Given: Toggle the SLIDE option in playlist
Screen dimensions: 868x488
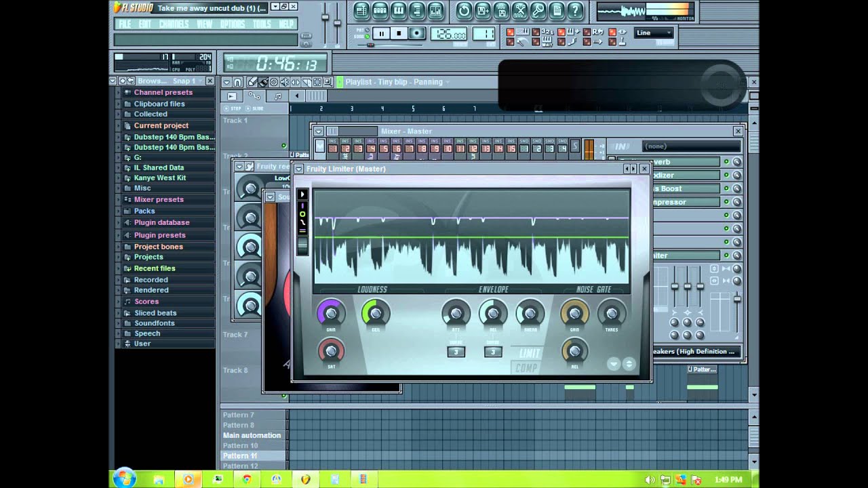Looking at the screenshot, I should (x=255, y=108).
